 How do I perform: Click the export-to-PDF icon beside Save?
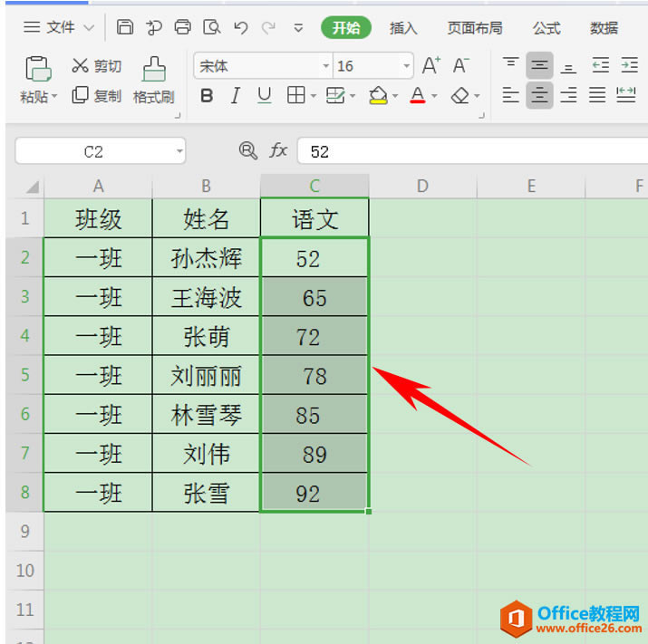click(154, 27)
